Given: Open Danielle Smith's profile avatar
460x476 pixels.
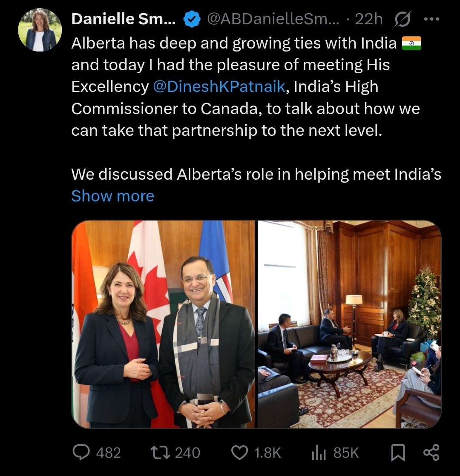Looking at the screenshot, I should [40, 30].
